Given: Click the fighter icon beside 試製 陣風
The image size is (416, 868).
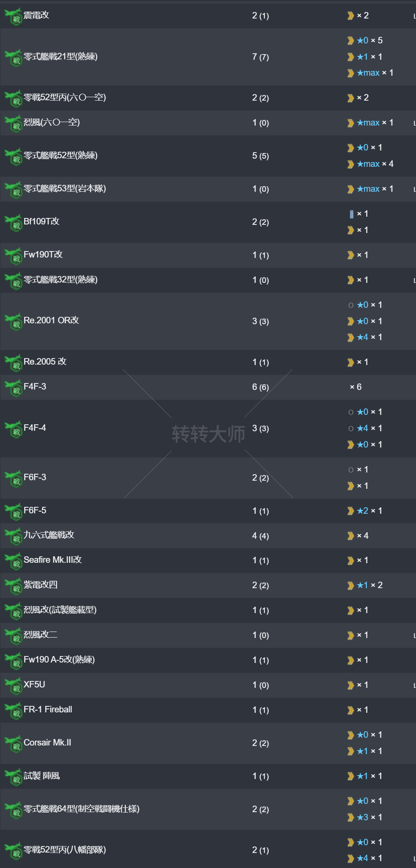Looking at the screenshot, I should pyautogui.click(x=13, y=777).
